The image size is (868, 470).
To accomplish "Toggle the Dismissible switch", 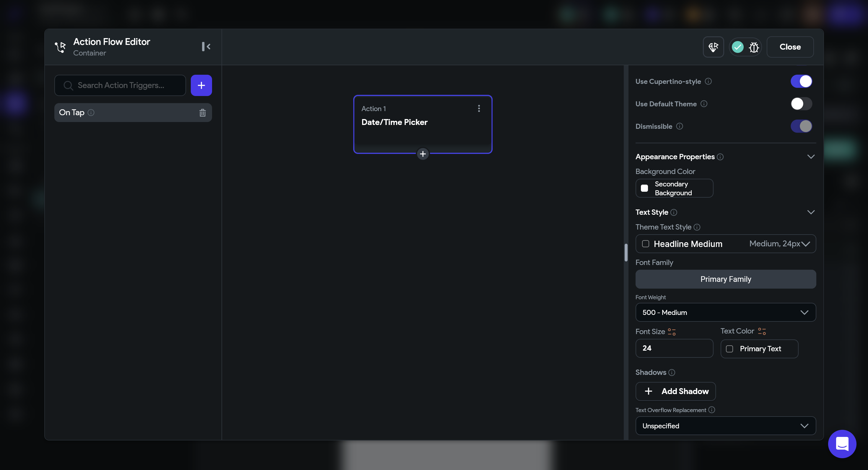I will tap(801, 126).
